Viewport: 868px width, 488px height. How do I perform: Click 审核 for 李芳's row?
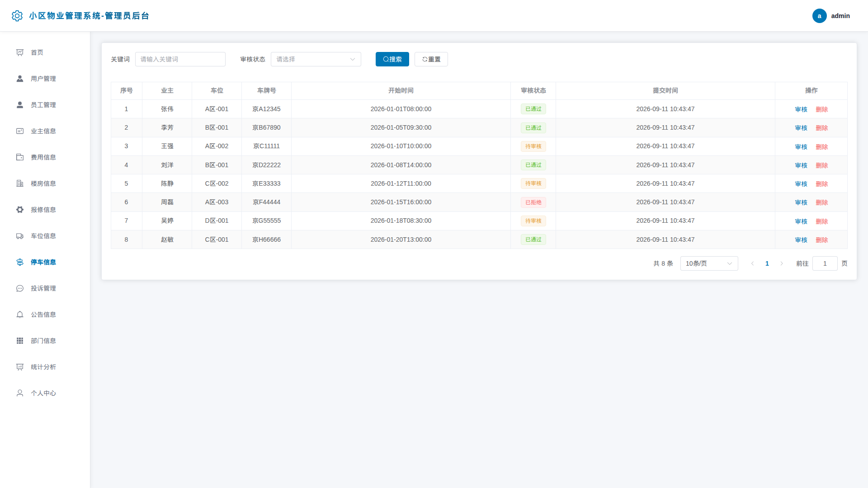[x=801, y=128]
